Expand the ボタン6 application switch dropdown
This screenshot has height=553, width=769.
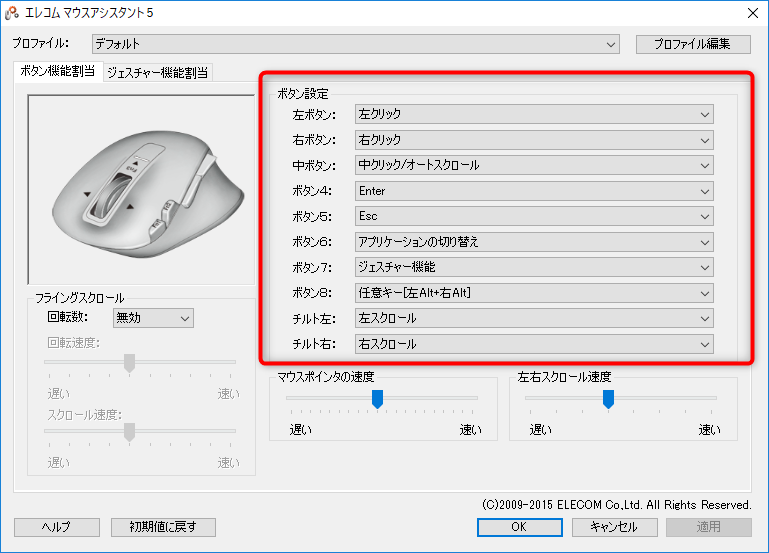point(534,242)
